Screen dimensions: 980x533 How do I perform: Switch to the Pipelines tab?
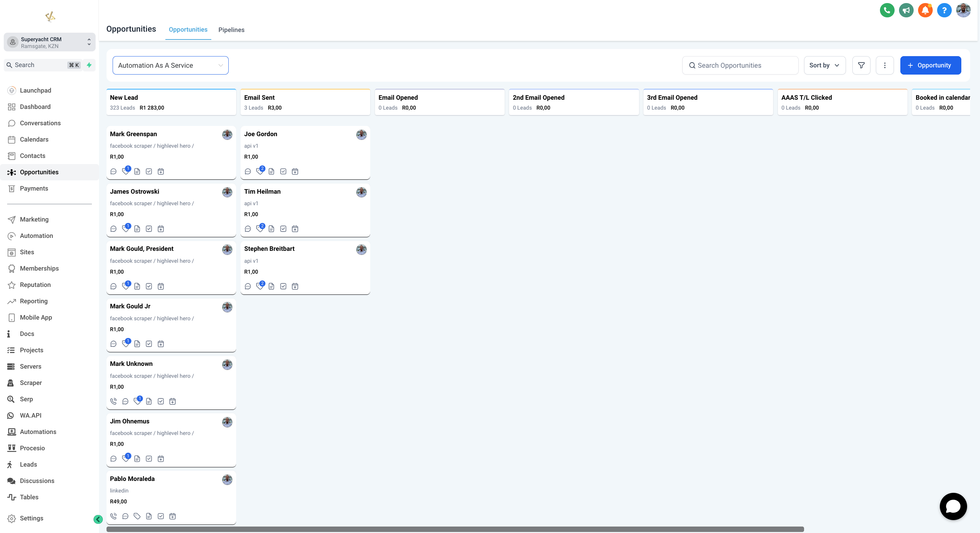(x=231, y=30)
